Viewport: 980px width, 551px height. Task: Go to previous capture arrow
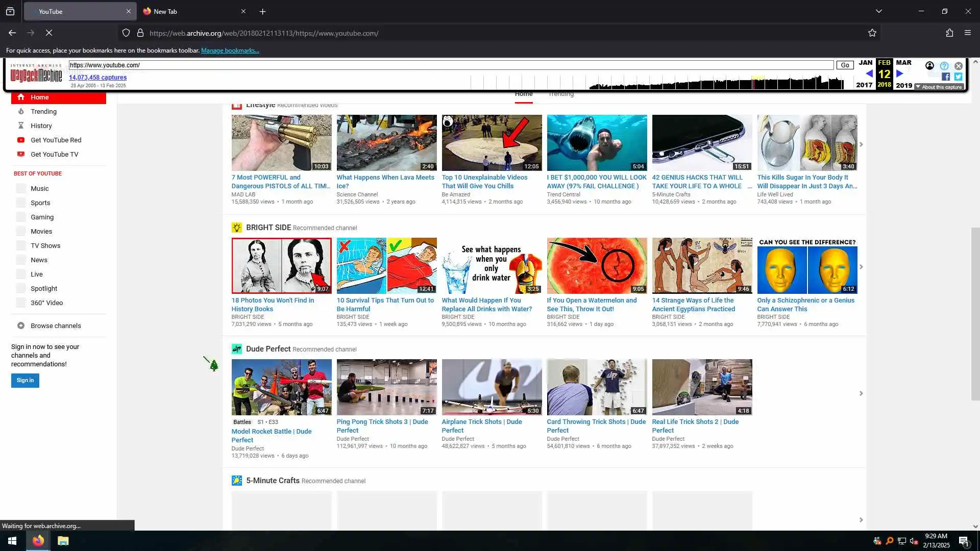point(869,73)
